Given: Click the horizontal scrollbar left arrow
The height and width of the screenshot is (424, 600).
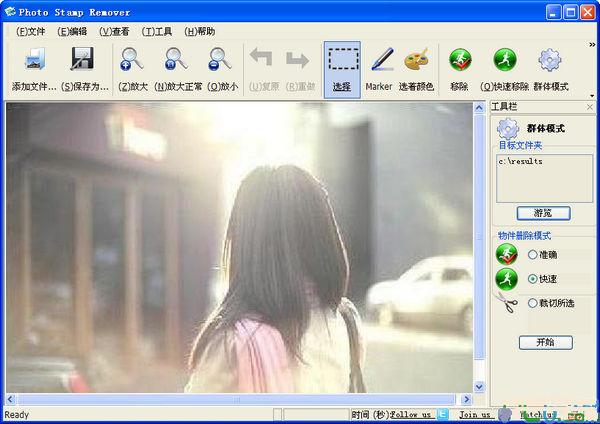Looking at the screenshot, I should 10,400.
